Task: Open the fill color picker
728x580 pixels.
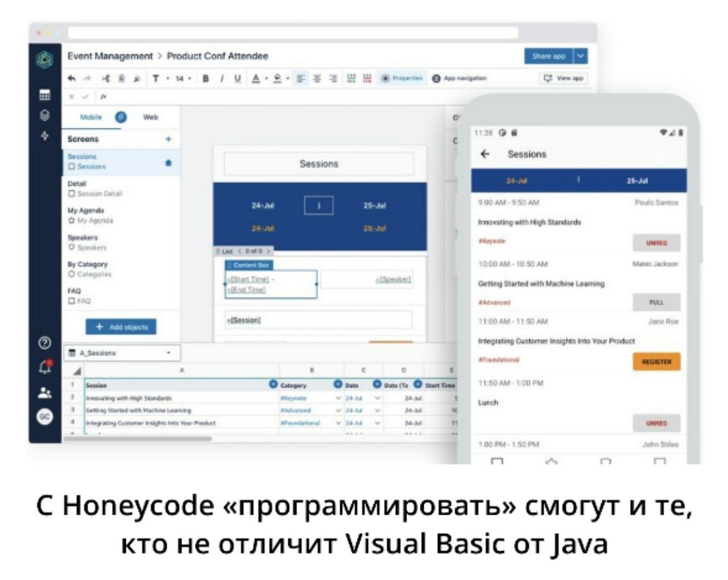Action: click(x=280, y=78)
